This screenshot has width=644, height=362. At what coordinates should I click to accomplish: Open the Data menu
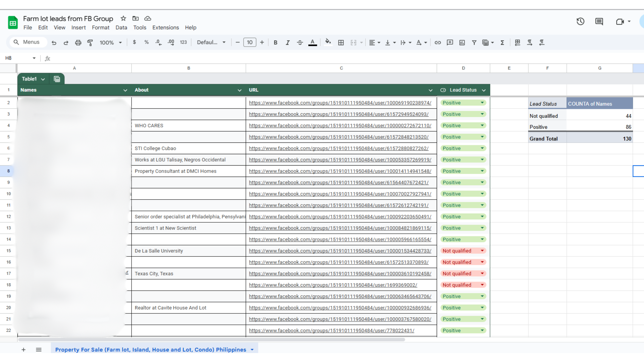(121, 27)
